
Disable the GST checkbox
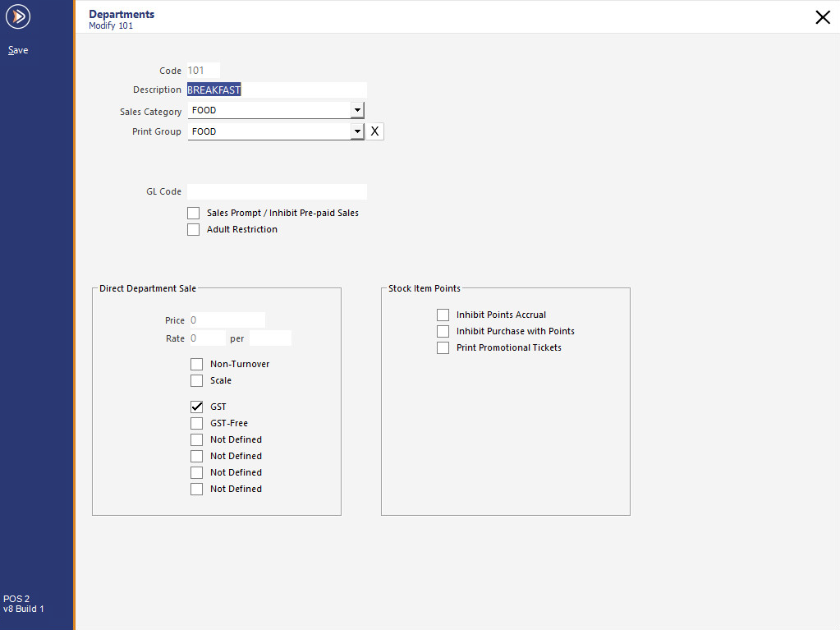click(196, 406)
